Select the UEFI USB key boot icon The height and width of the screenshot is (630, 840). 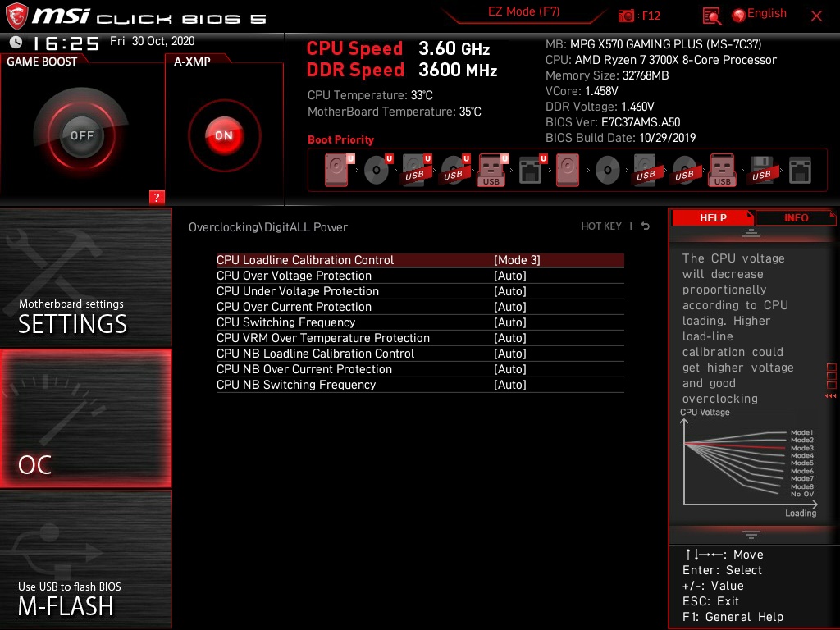pyautogui.click(x=493, y=170)
